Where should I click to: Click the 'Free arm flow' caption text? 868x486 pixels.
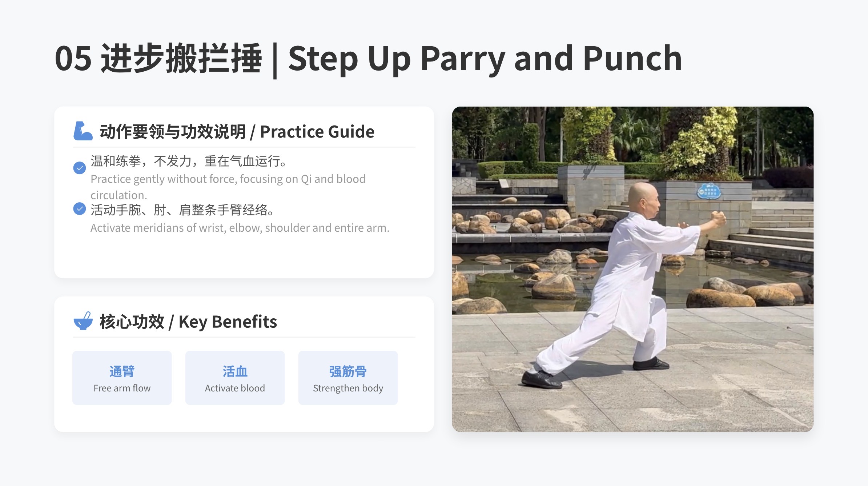[122, 388]
